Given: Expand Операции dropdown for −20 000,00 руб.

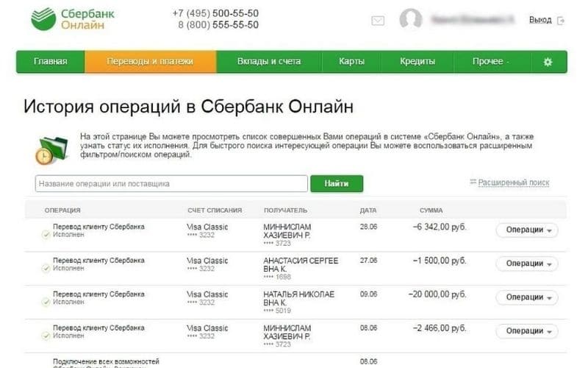Looking at the screenshot, I should coord(527,297).
